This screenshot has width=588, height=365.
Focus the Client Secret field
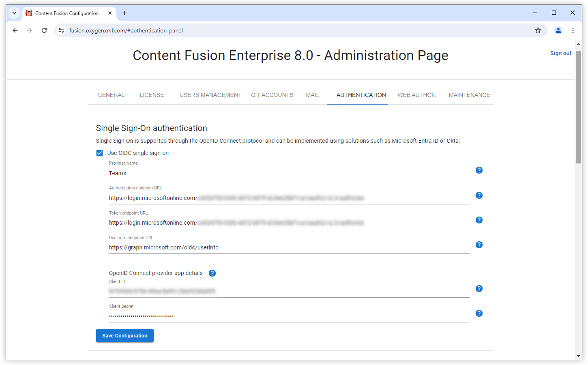tap(289, 316)
